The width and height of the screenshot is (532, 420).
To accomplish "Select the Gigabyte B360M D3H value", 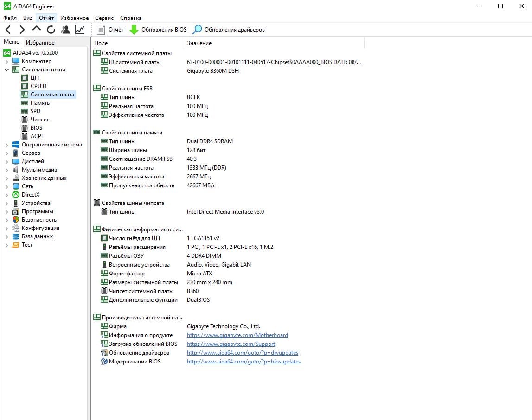I will point(213,71).
